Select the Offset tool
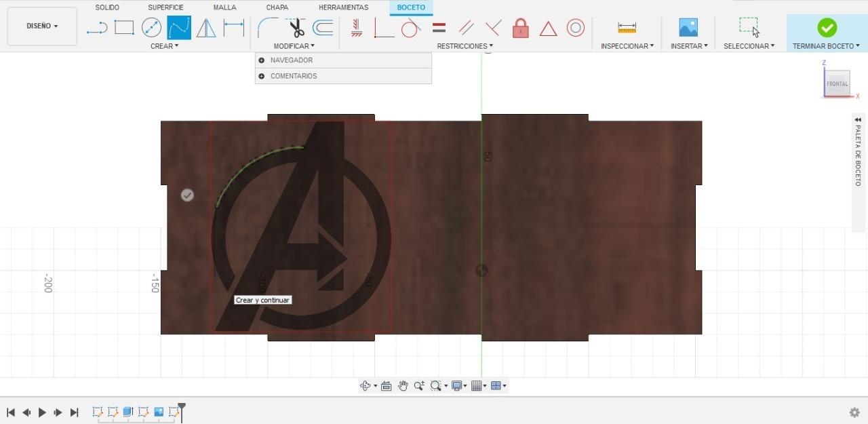Viewport: 868px width, 424px height. [x=323, y=28]
